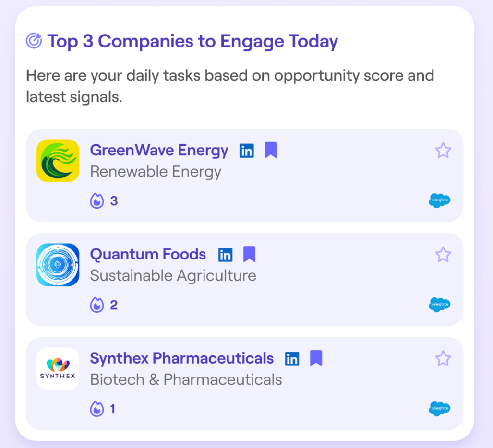The height and width of the screenshot is (448, 493).
Task: Toggle the bookmark on Synthex Pharmaceuticals
Action: 316,358
